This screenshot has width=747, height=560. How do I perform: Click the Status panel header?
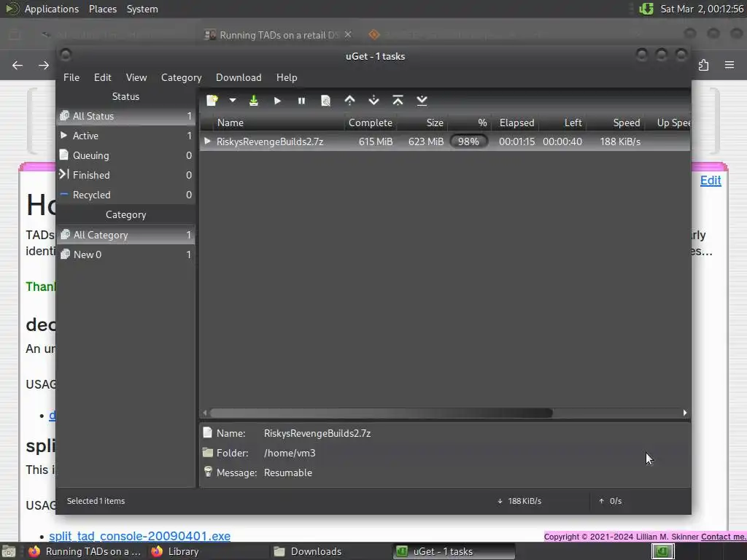tap(125, 96)
